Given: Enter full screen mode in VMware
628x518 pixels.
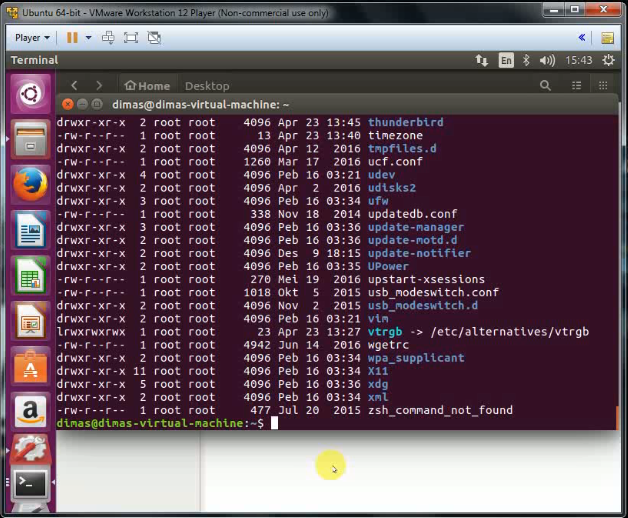Looking at the screenshot, I should [x=131, y=38].
